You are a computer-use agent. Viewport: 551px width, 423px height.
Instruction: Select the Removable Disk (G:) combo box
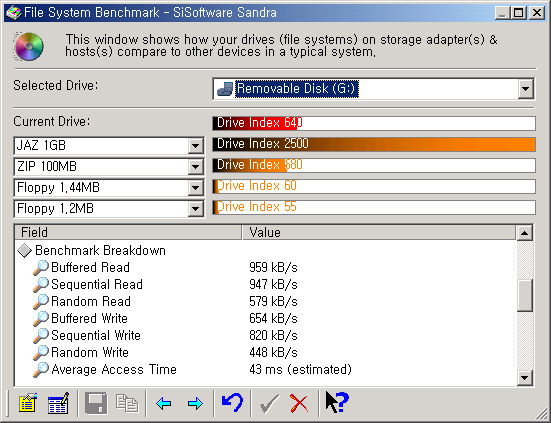point(373,89)
